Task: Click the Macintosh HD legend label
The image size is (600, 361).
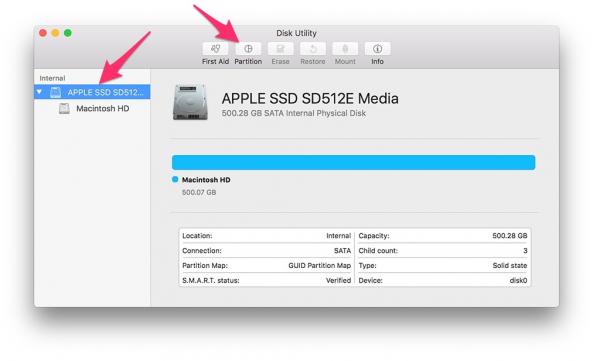Action: coord(206,180)
